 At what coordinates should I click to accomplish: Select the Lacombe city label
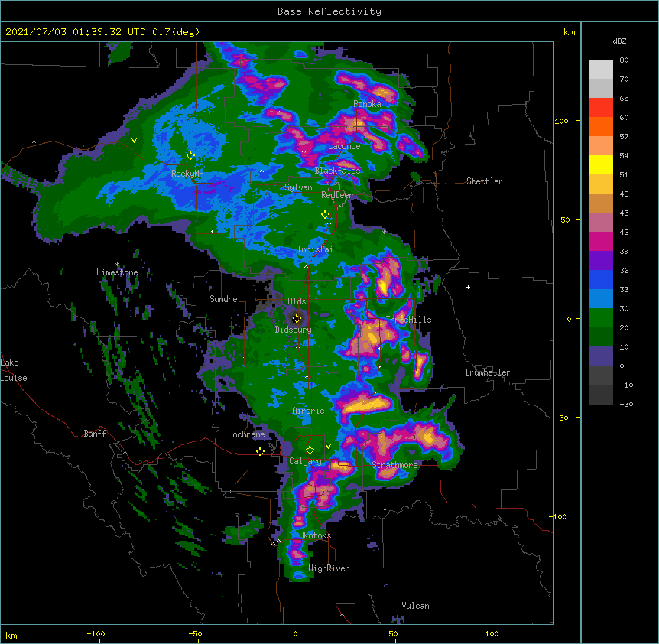(344, 146)
